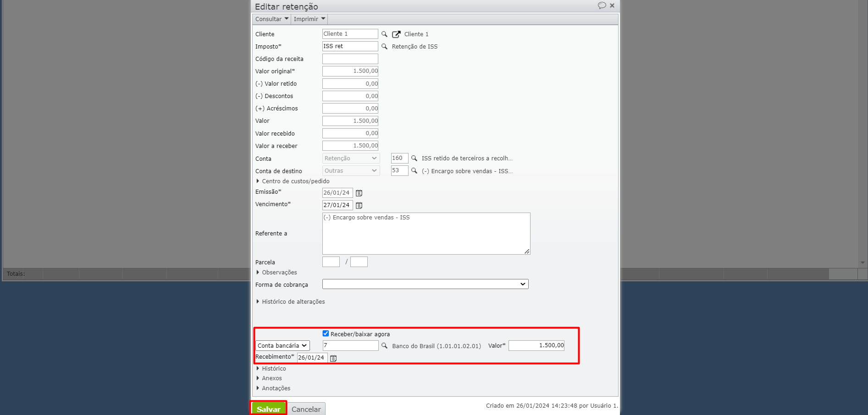Expand the Anexos section
This screenshot has width=868, height=415.
[x=269, y=378]
